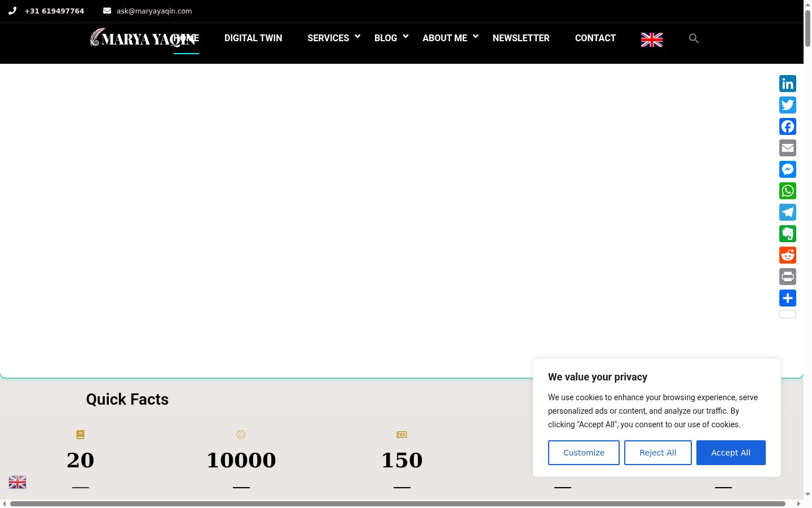Print page using the printer sidebar icon
The image size is (812, 508).
click(x=788, y=277)
